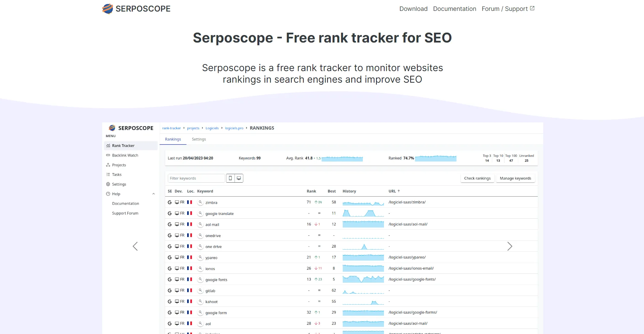
Task: Click the search icon beside ypareo
Action: [x=200, y=257]
